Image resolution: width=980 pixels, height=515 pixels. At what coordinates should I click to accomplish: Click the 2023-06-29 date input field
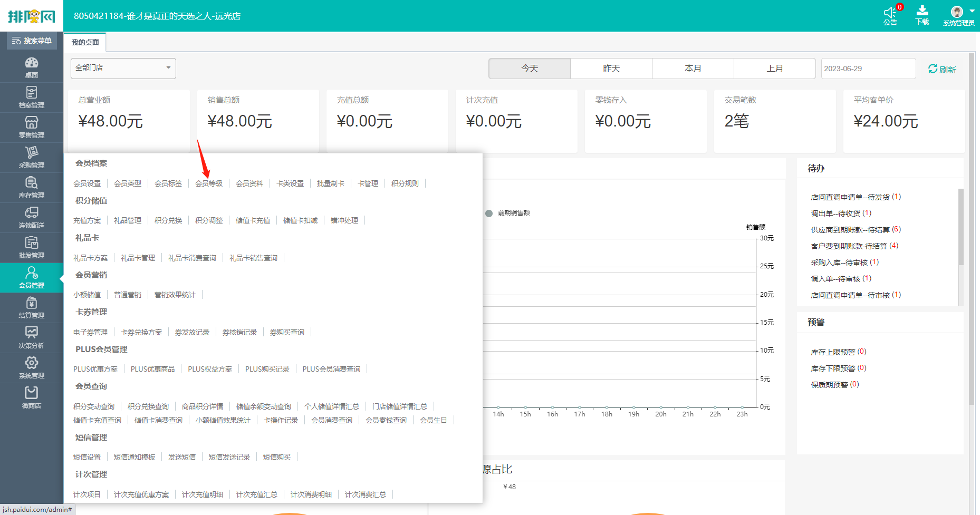868,69
